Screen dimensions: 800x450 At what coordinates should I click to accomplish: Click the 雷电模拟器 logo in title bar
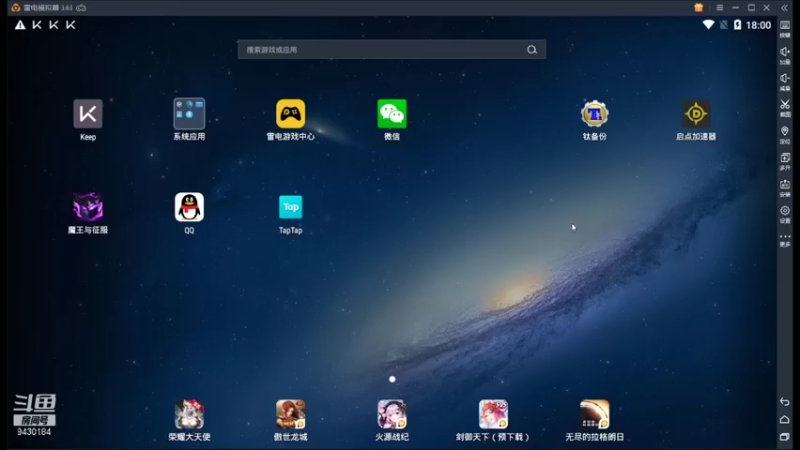tap(16, 8)
